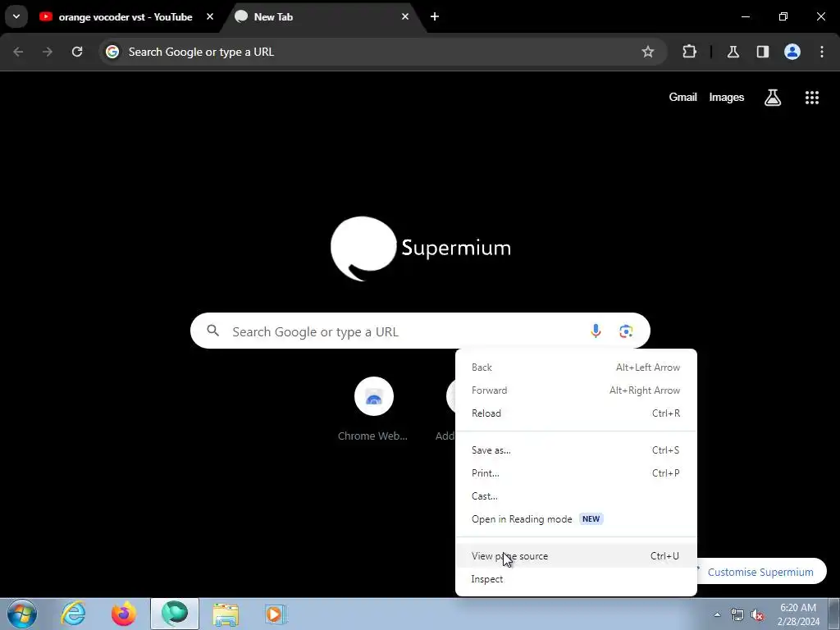840x630 pixels.
Task: Click the magnifier icon in search box
Action: (x=213, y=331)
